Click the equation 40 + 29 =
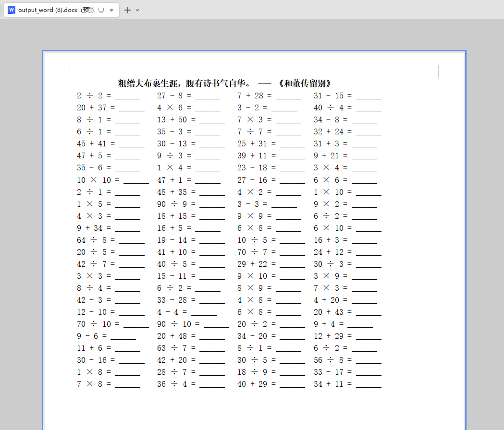Screen dimensions: 504x430 (x=257, y=384)
